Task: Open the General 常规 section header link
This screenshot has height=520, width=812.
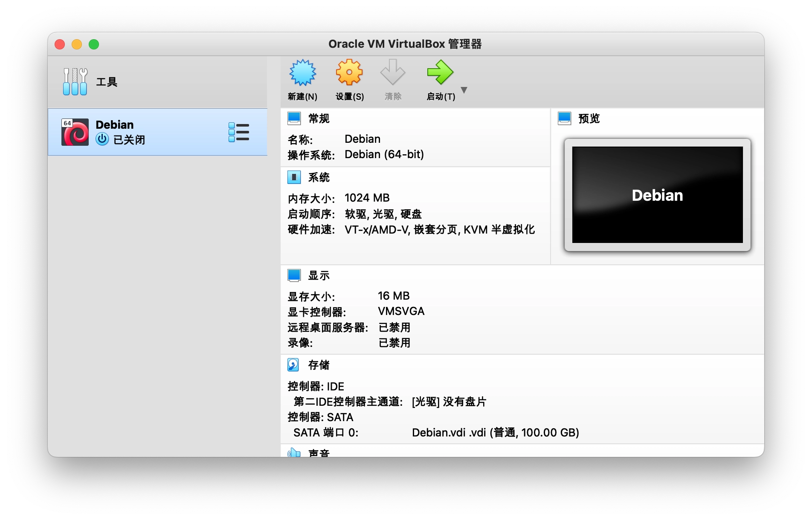Action: click(x=319, y=118)
